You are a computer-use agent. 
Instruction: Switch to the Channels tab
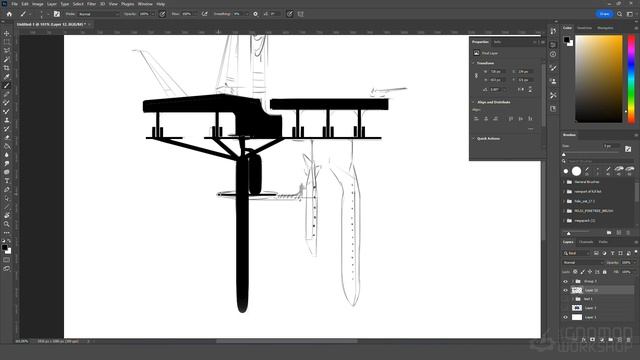pyautogui.click(x=586, y=242)
